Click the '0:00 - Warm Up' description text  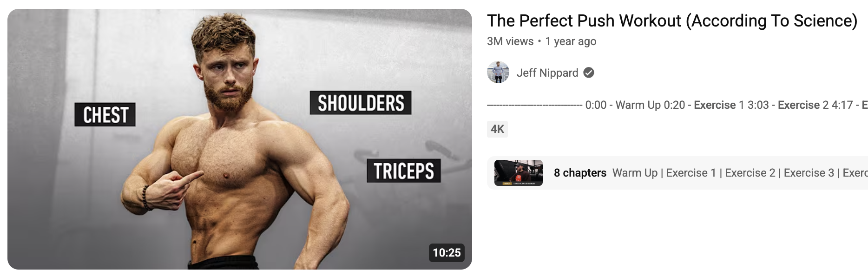click(623, 105)
